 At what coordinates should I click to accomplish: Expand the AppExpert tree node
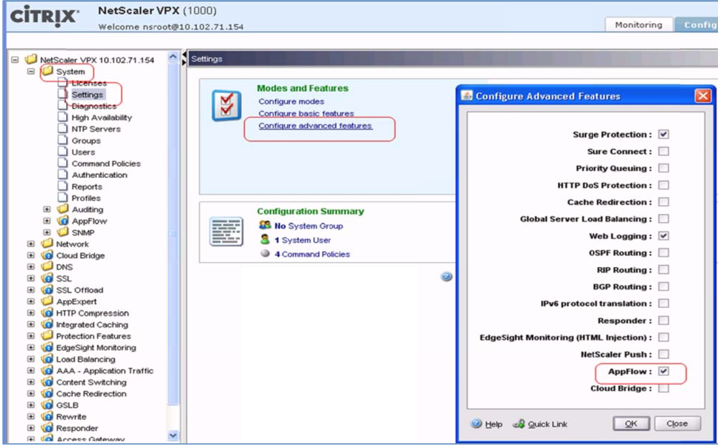31,301
